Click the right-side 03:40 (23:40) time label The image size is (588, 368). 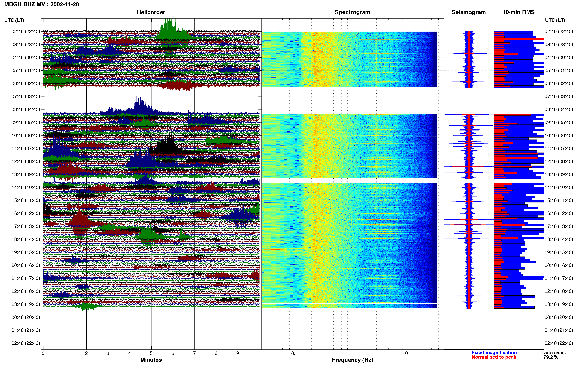559,44
